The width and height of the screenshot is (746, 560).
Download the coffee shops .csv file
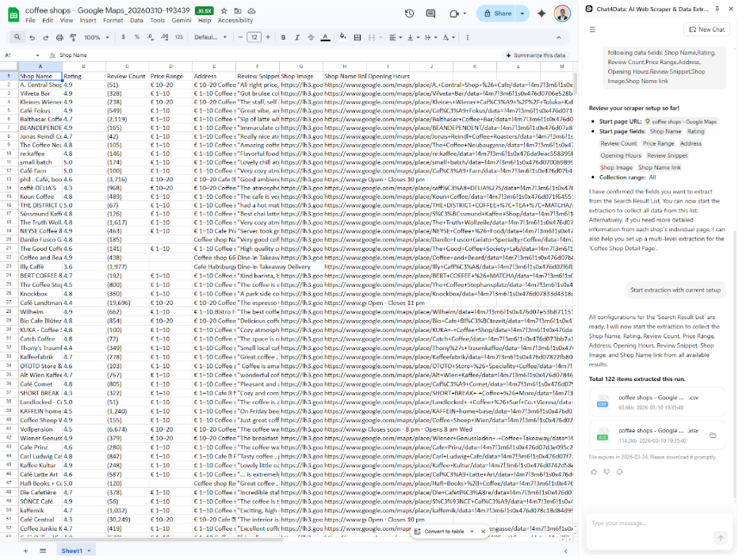(x=657, y=402)
